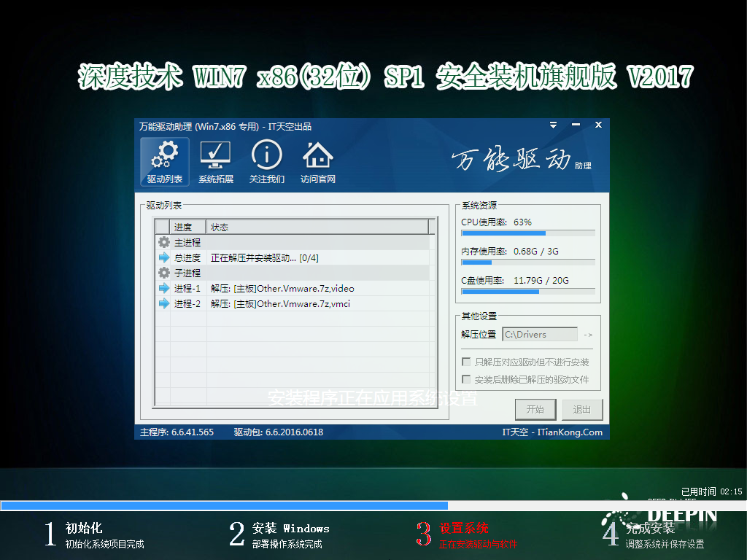Viewport: 747px width, 560px height.
Task: Click the 退出 button
Action: (581, 410)
